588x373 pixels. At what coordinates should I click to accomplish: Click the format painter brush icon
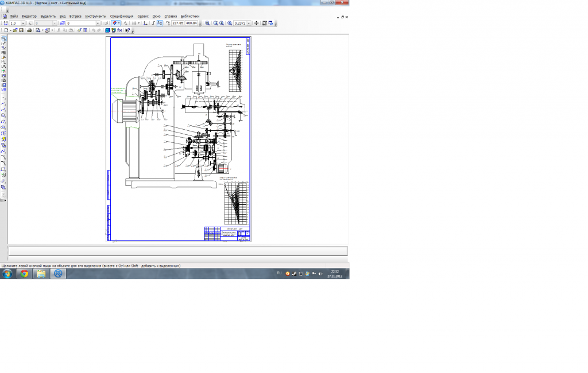coord(79,30)
